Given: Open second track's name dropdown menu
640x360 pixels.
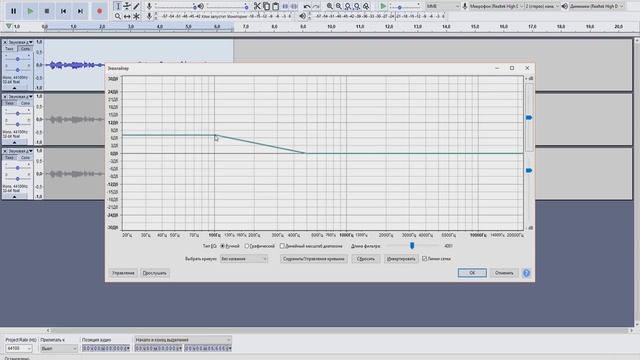Looking at the screenshot, I should [x=20, y=96].
